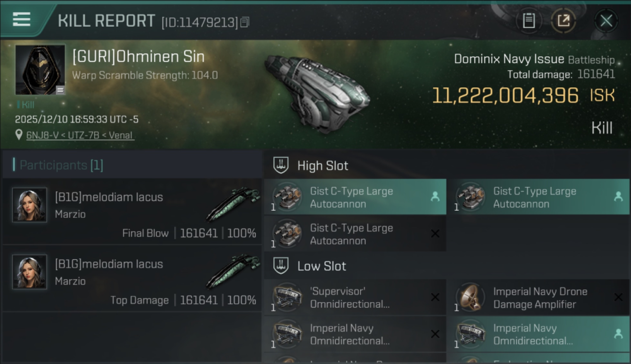Click the share kill report icon
Image resolution: width=631 pixels, height=364 pixels.
coord(563,20)
